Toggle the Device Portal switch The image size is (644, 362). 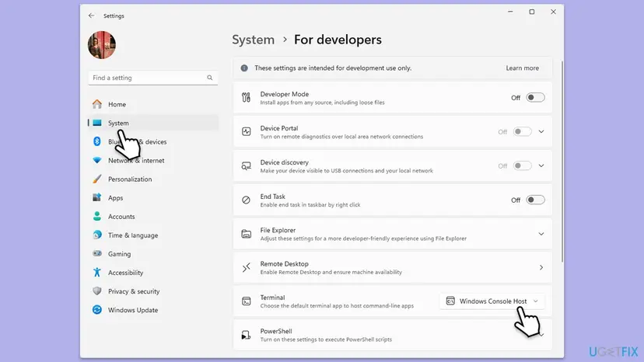522,132
